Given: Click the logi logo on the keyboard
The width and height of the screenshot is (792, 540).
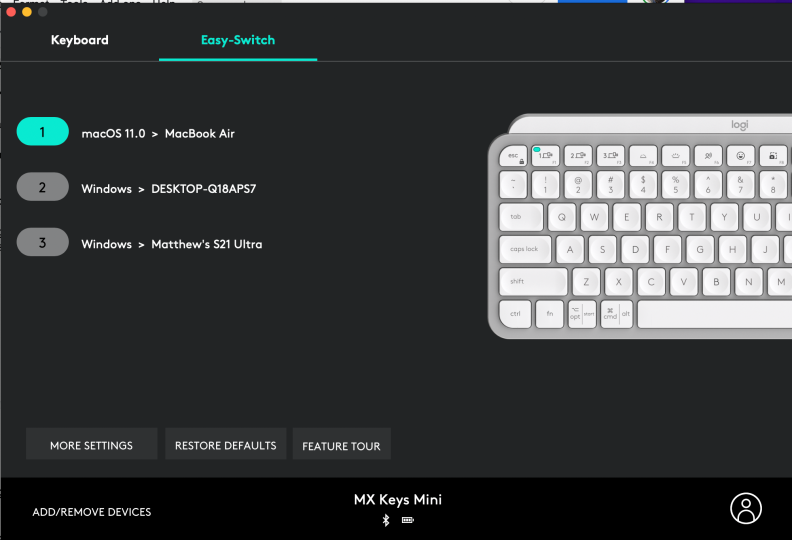Looking at the screenshot, I should click(739, 124).
